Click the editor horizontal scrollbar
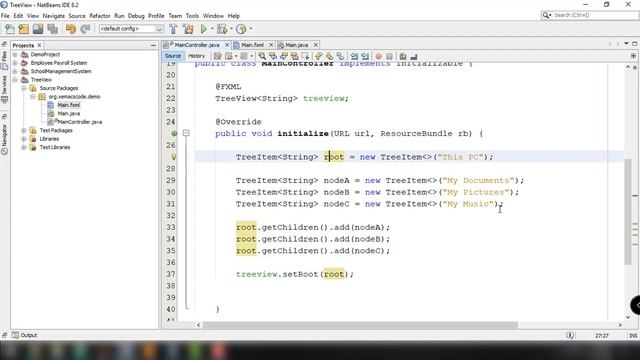Viewport: 640px width, 360px height. [x=360, y=325]
